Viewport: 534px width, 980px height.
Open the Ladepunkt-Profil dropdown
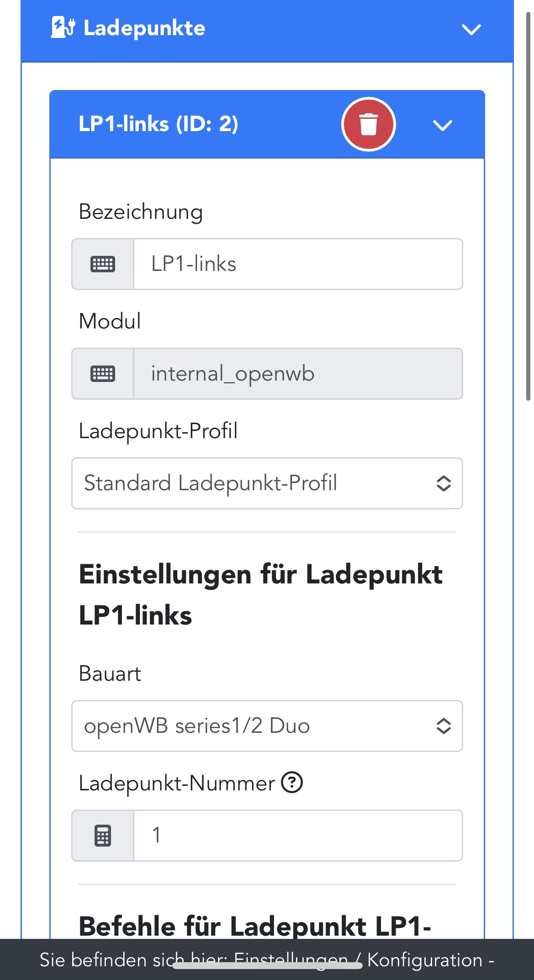click(267, 483)
